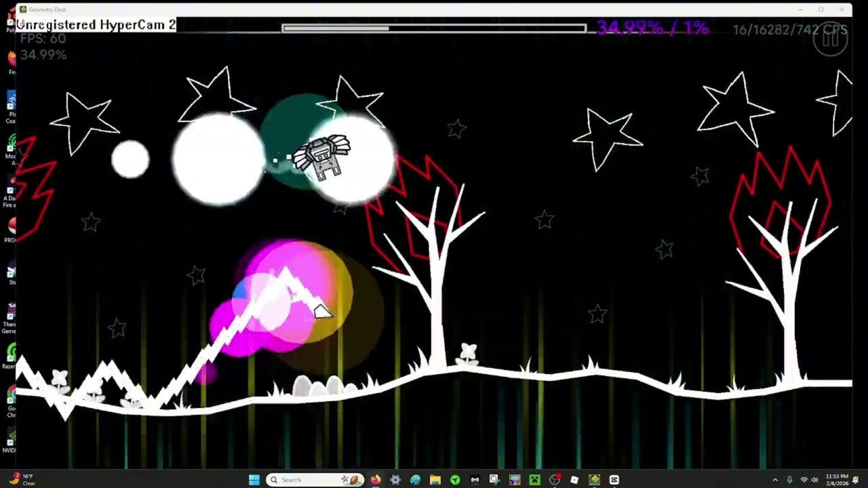Click the winged ship player icon
Image resolution: width=868 pixels, height=488 pixels.
[323, 157]
